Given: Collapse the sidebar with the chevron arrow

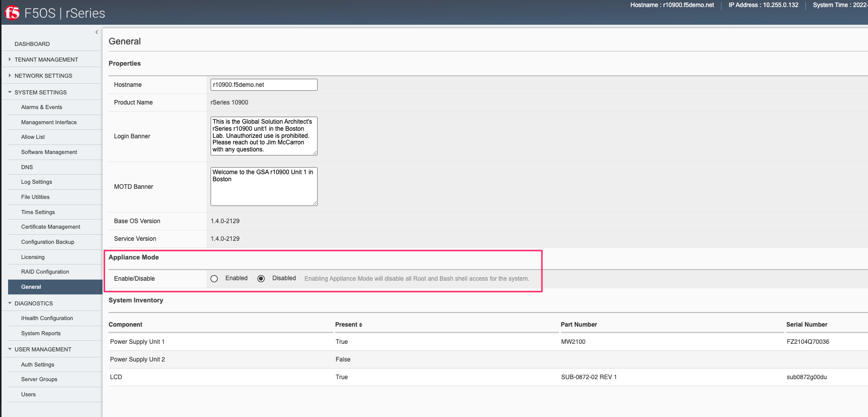Looking at the screenshot, I should (96, 32).
